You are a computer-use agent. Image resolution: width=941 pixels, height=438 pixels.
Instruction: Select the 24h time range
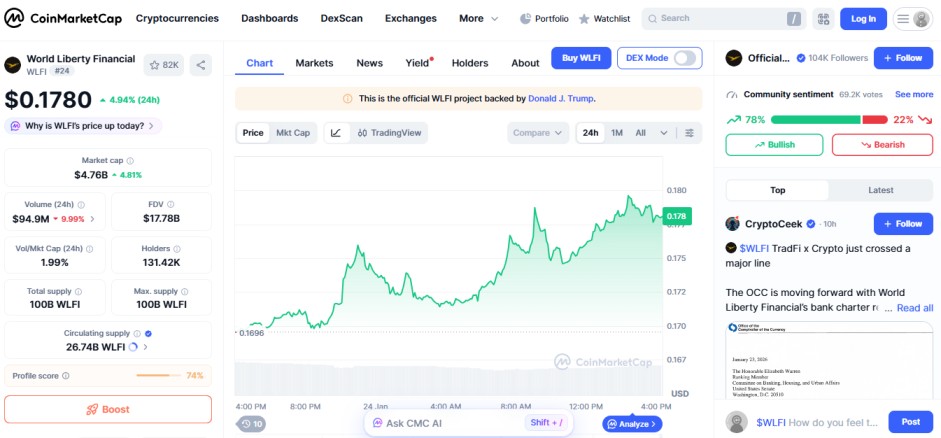[591, 133]
